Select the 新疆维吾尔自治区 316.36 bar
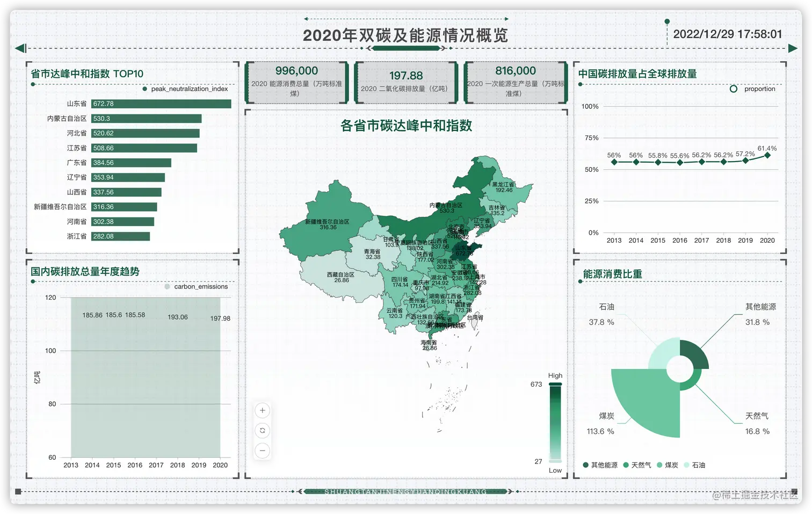This screenshot has height=514, width=812. pyautogui.click(x=124, y=207)
